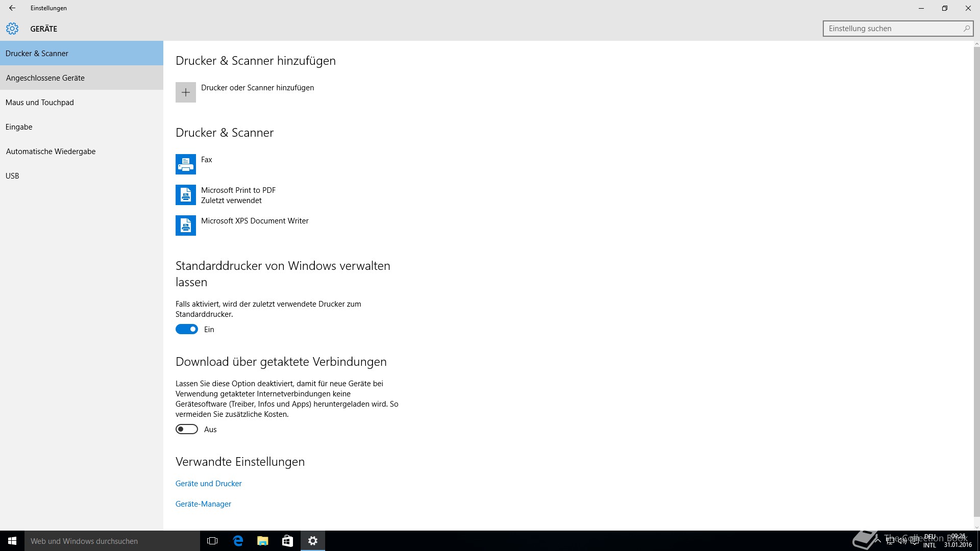Switch to Automatische Wiedergabe settings
The height and width of the screenshot is (551, 980).
coord(82,151)
